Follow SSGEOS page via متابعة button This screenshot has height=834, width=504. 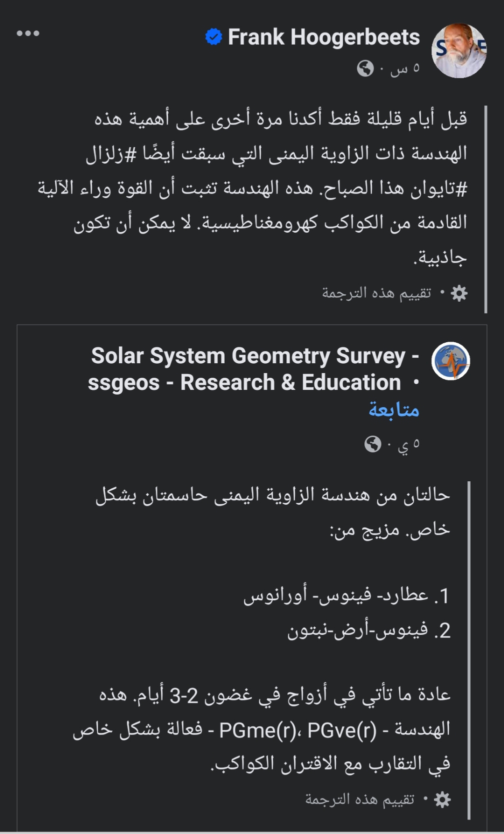(x=394, y=410)
